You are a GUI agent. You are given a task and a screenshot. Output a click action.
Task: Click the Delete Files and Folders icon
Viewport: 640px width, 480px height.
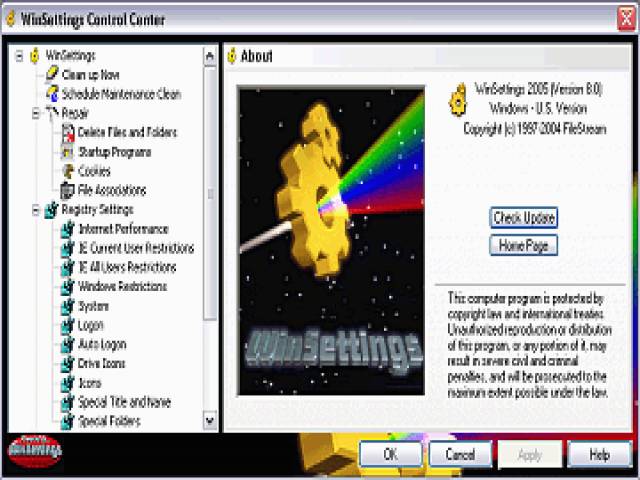tap(68, 132)
